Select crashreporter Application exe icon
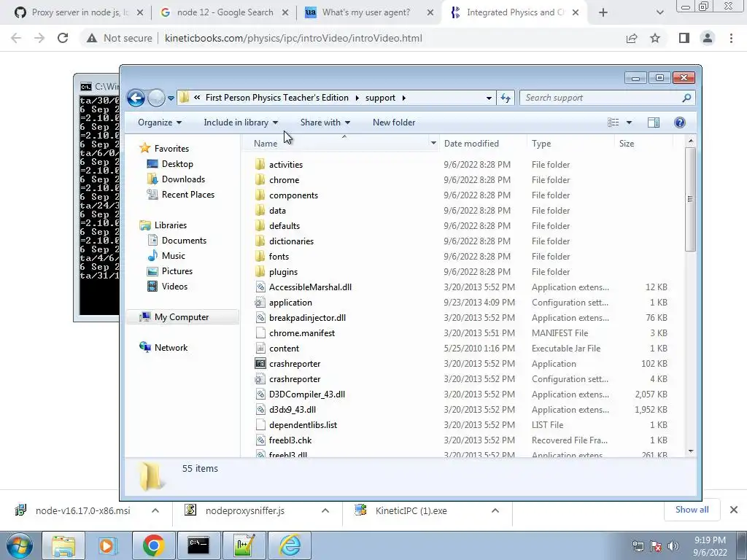 click(x=260, y=364)
